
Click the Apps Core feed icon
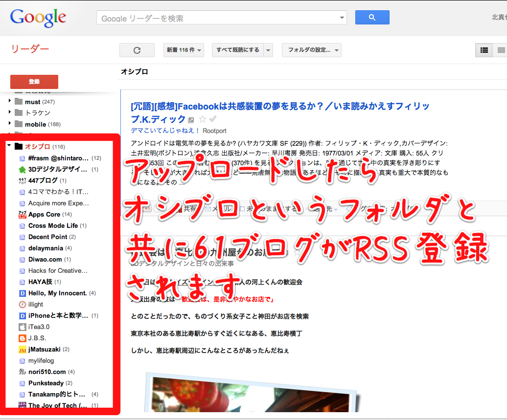(22, 215)
